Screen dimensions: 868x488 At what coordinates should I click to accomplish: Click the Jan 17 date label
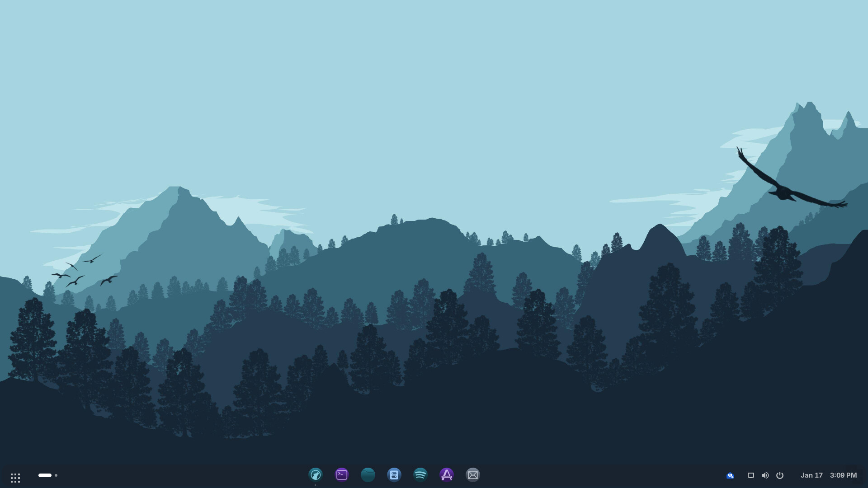tap(811, 475)
